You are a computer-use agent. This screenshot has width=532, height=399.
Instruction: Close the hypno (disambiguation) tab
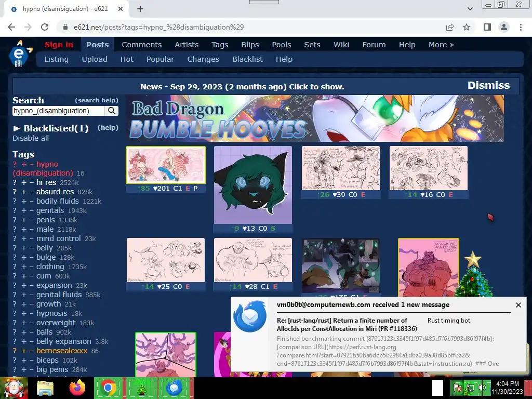pyautogui.click(x=121, y=9)
